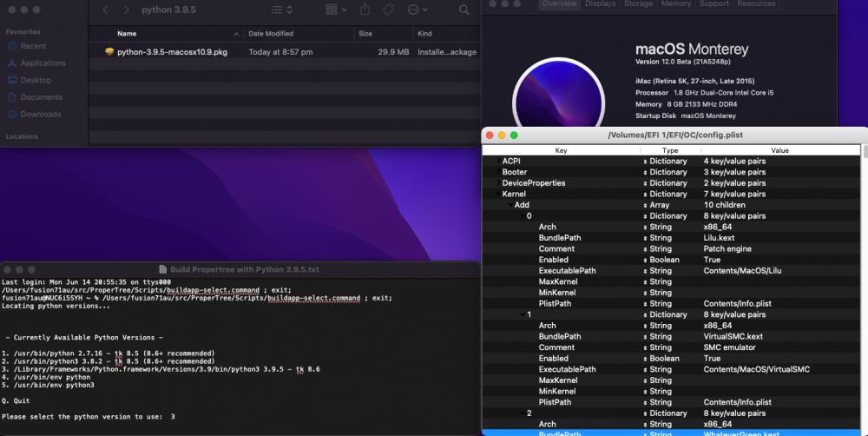Image resolution: width=868 pixels, height=436 pixels.
Task: Open Downloads in Finder sidebar
Action: [x=41, y=114]
